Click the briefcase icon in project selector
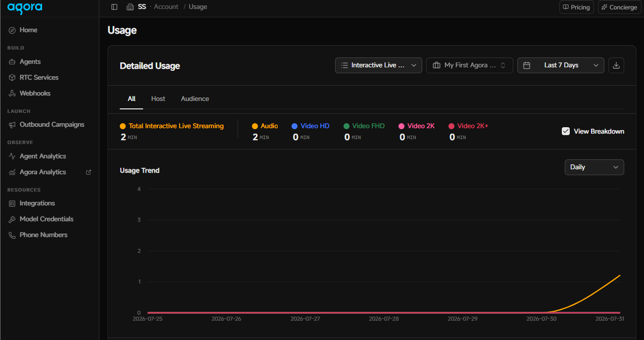Screen dimensions: 644x340 436,65
